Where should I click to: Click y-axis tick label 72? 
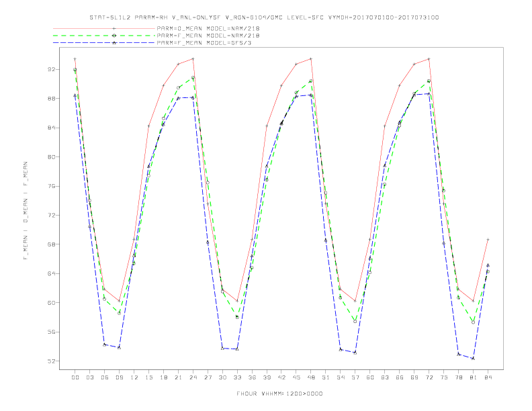51,216
